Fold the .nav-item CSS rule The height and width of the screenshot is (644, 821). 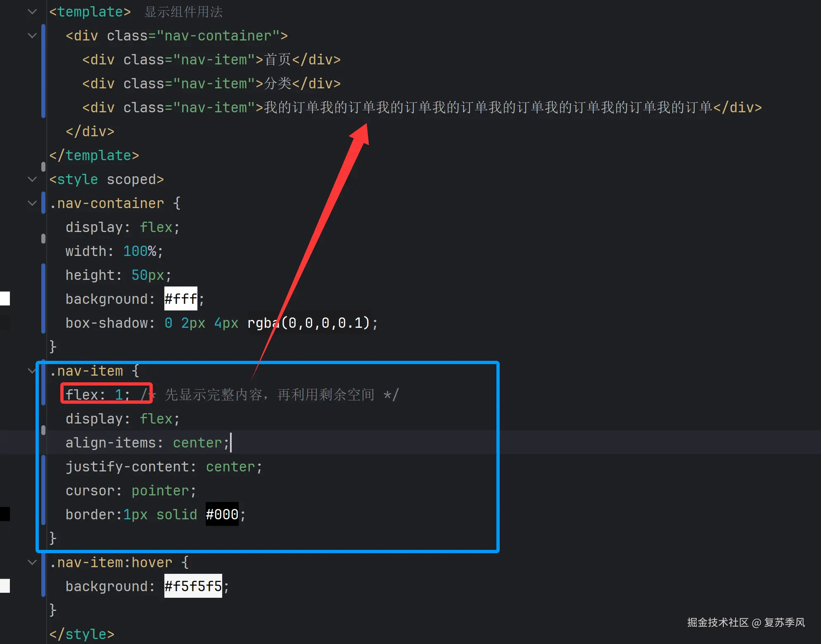[32, 371]
